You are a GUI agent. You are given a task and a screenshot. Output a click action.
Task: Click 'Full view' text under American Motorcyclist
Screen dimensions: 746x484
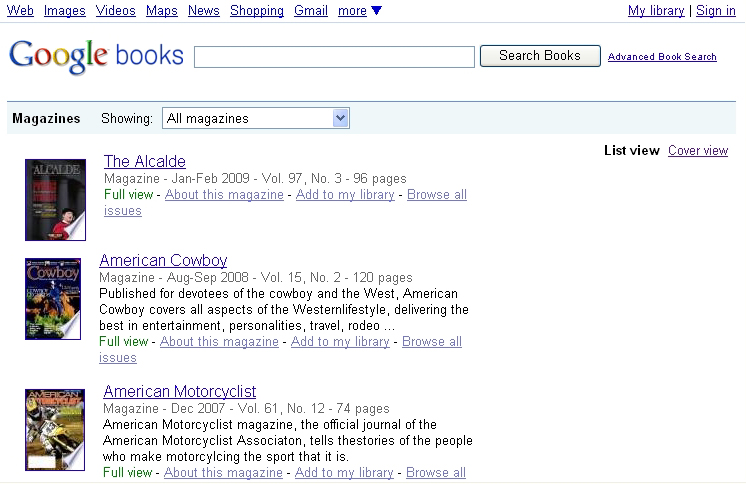tap(128, 473)
